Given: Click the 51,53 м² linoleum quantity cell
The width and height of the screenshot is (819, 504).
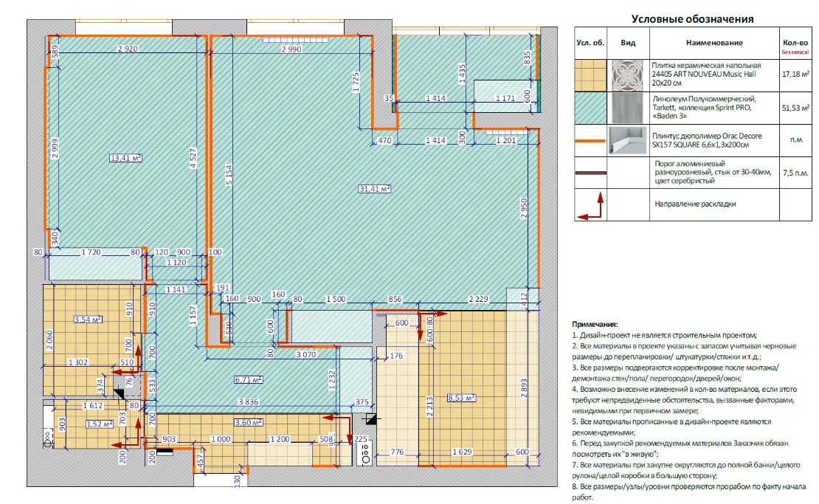Looking at the screenshot, I should pyautogui.click(x=795, y=108).
